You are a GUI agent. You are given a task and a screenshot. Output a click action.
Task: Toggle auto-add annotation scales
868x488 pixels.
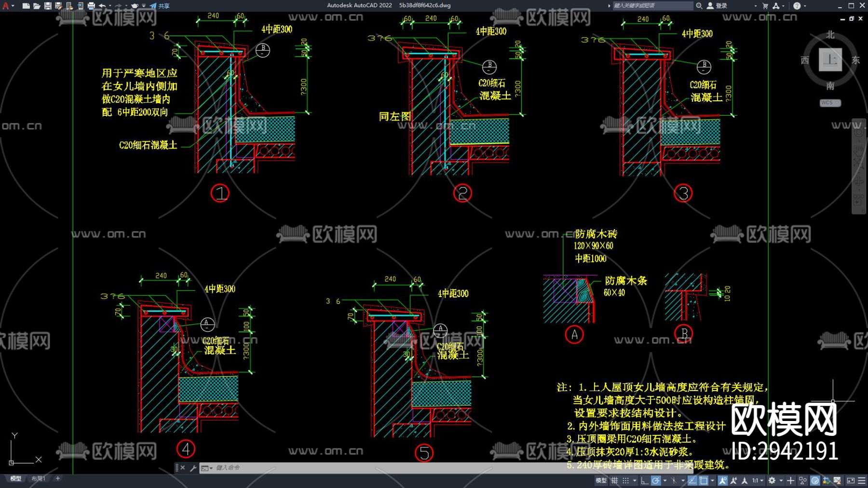733,480
